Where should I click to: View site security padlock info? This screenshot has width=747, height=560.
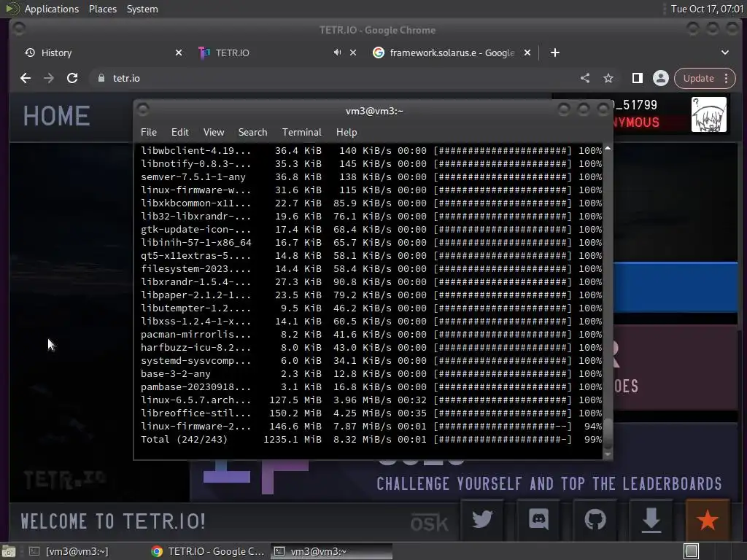pyautogui.click(x=101, y=78)
